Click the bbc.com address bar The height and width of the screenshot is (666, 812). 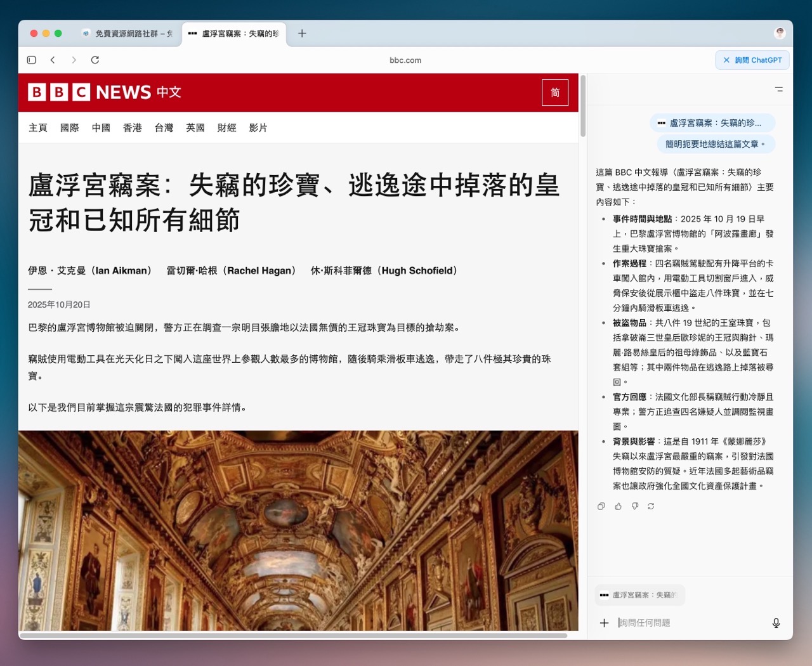(405, 60)
